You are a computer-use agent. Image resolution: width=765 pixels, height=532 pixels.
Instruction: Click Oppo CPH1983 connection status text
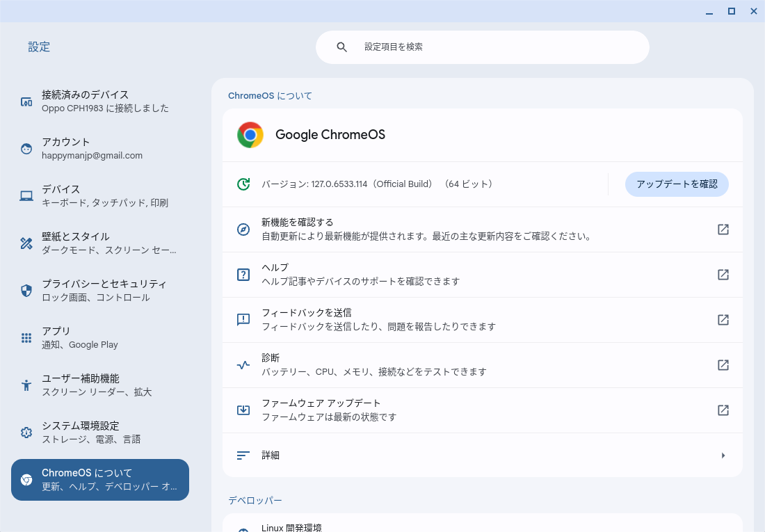coord(106,108)
